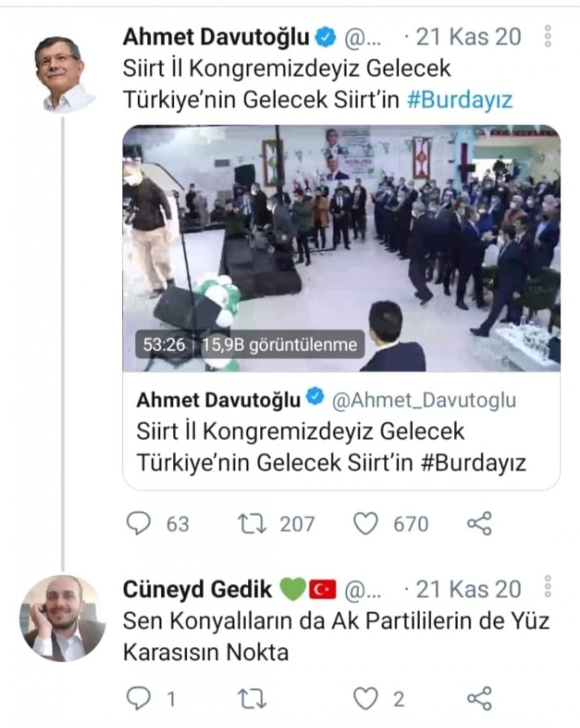Play the Siirt congress video
The image size is (580, 728).
click(x=342, y=248)
